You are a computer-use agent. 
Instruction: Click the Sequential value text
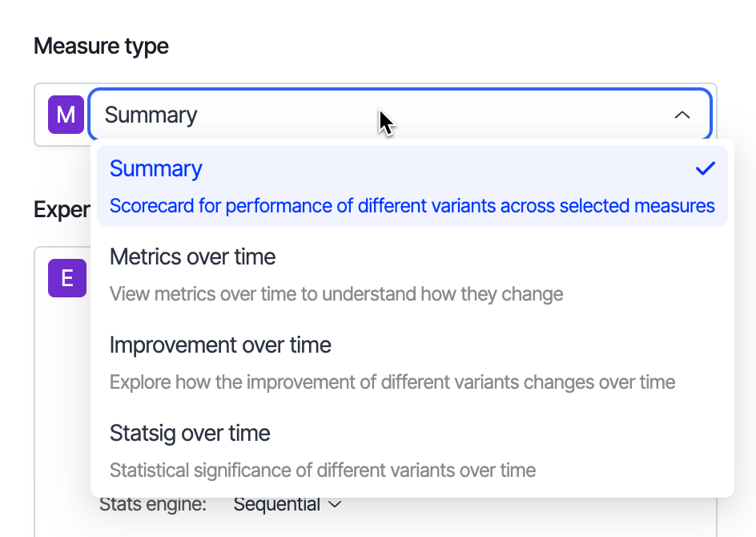coord(276,505)
